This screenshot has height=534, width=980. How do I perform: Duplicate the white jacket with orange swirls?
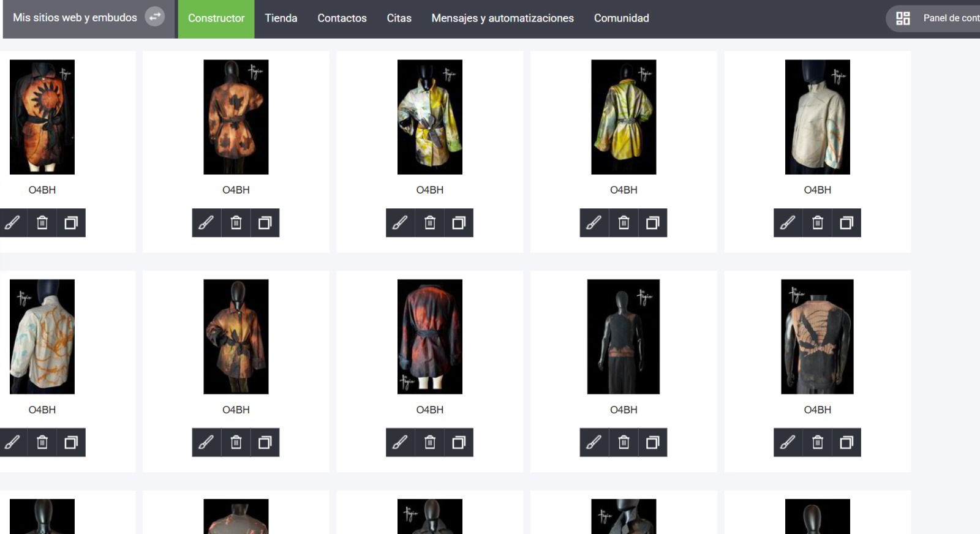(x=71, y=442)
